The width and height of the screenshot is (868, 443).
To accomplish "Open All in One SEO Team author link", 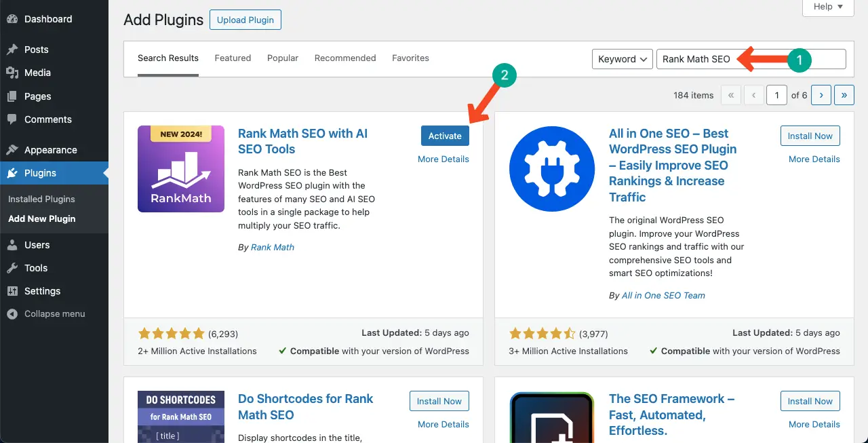I will [663, 295].
